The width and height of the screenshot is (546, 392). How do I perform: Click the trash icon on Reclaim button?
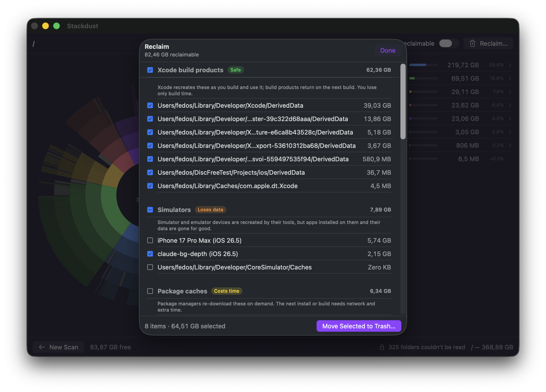pos(472,44)
